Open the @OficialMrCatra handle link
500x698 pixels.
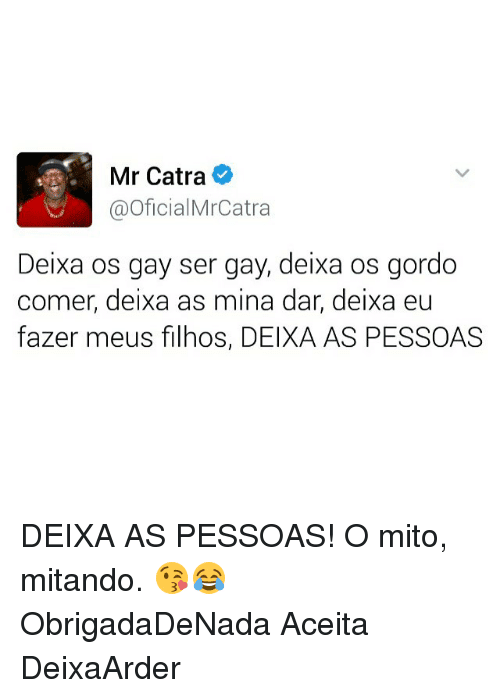click(190, 208)
